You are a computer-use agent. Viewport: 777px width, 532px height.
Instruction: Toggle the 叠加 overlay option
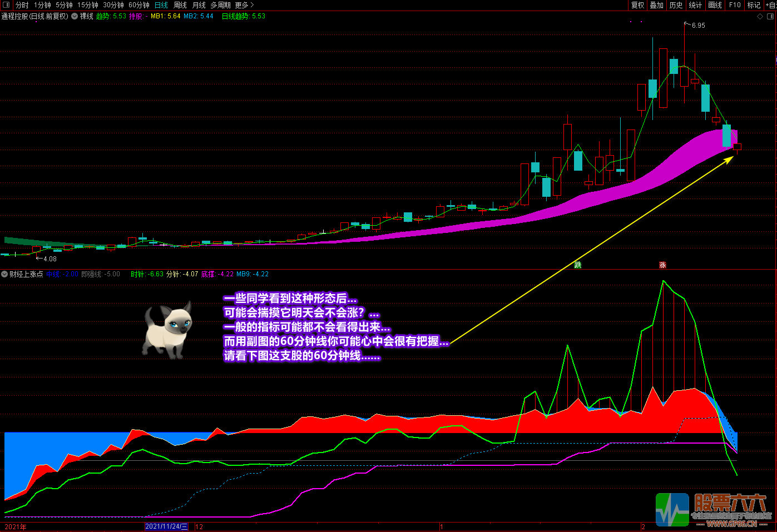tap(656, 5)
